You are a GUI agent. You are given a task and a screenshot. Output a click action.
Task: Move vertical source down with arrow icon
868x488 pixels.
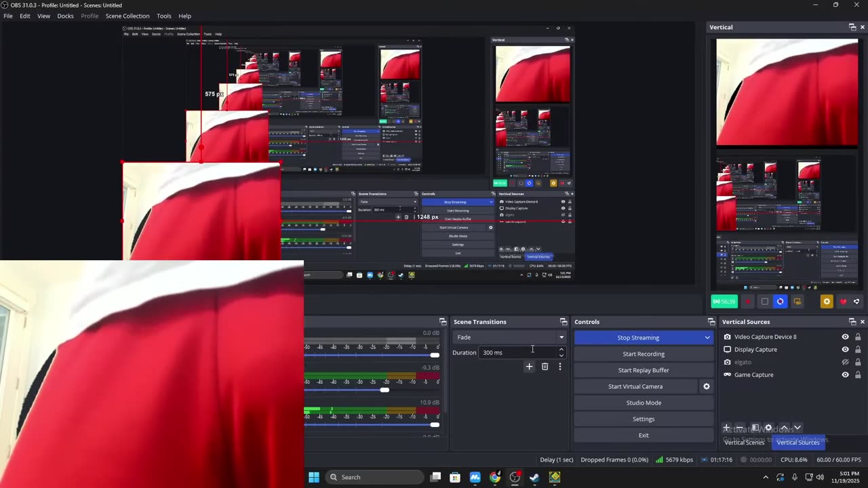(x=797, y=428)
